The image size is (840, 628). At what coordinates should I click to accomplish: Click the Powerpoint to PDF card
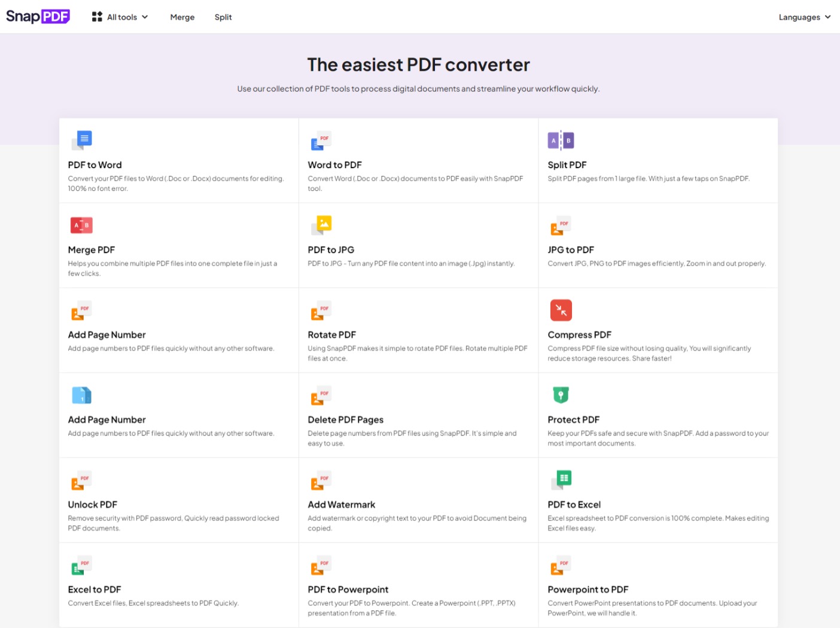pyautogui.click(x=658, y=586)
